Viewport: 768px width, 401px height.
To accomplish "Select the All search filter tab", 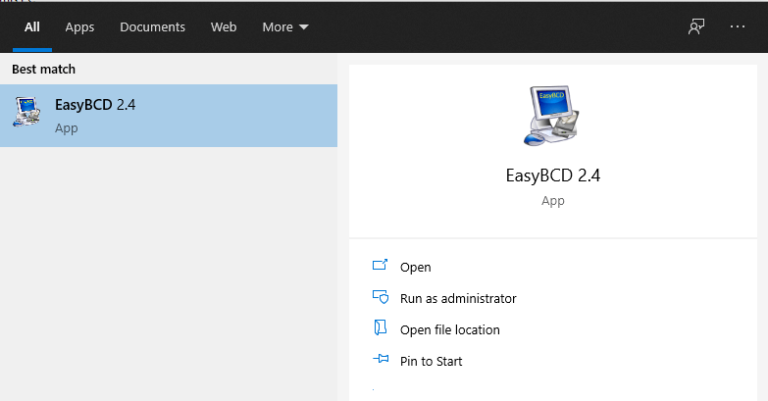I will (x=32, y=27).
